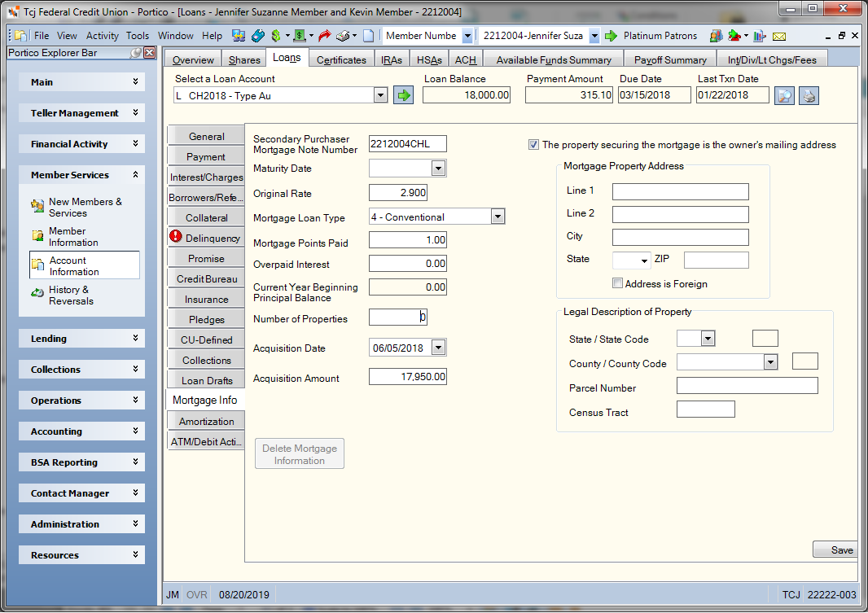The width and height of the screenshot is (868, 613).
Task: Click green arrow next to loan account selector
Action: [x=404, y=95]
